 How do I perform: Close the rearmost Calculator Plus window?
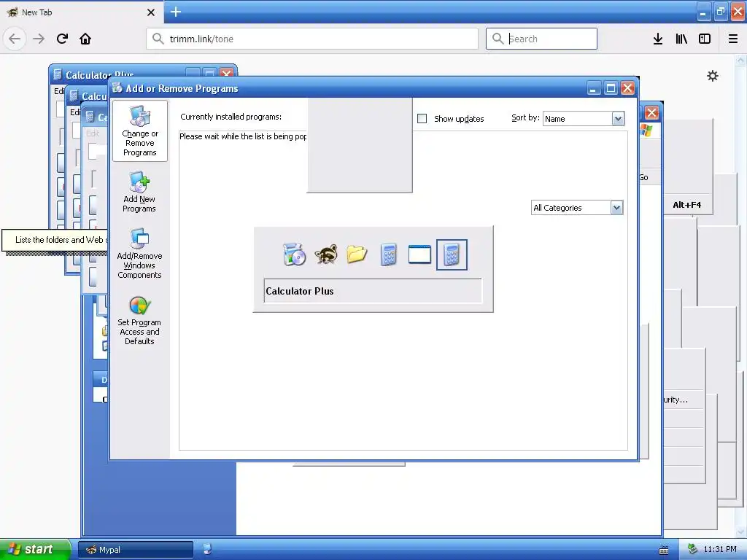227,73
